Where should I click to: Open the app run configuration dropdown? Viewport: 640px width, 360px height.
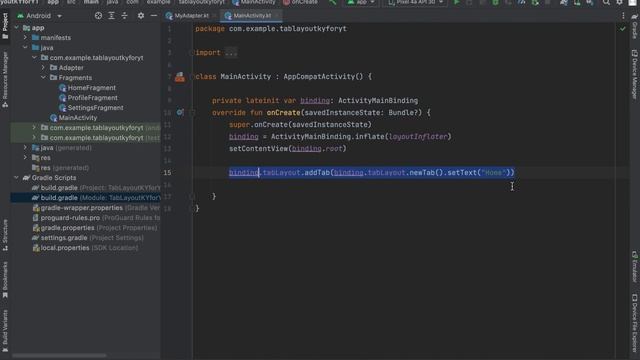pyautogui.click(x=361, y=2)
